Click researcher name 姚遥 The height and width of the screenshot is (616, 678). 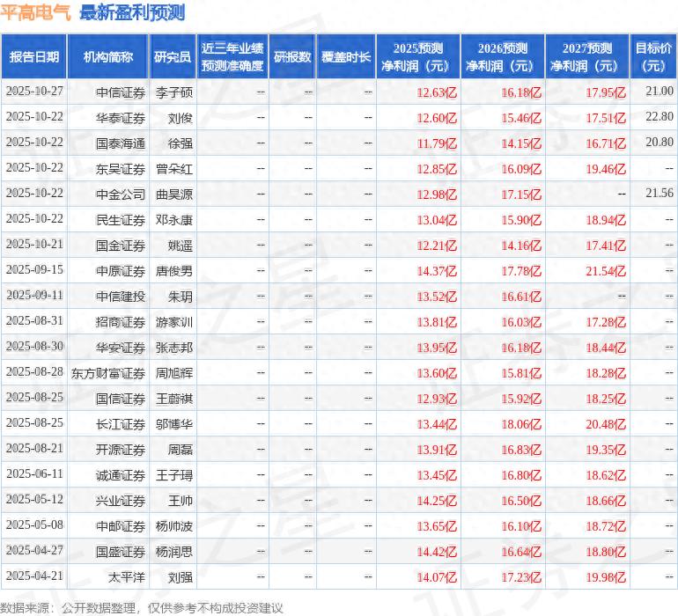pos(181,246)
